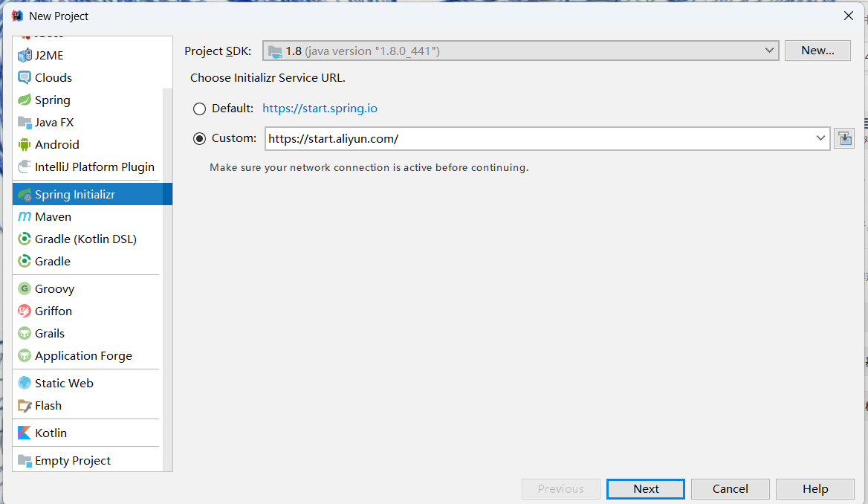The height and width of the screenshot is (504, 868).
Task: Click the Android robot icon
Action: (x=25, y=144)
